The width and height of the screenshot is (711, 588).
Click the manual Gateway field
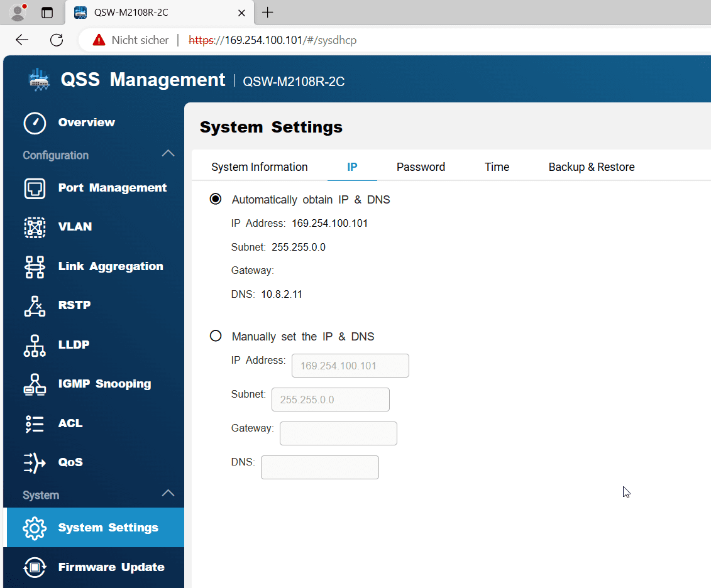[338, 433]
